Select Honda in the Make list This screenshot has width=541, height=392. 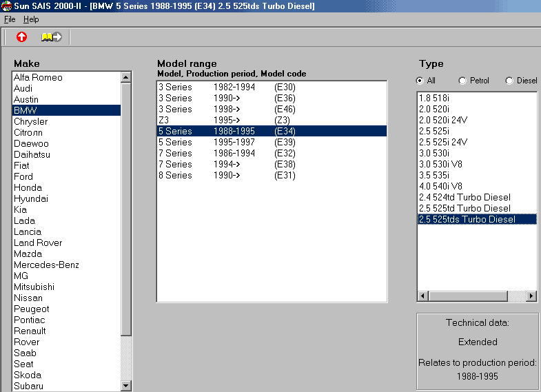tap(67, 187)
